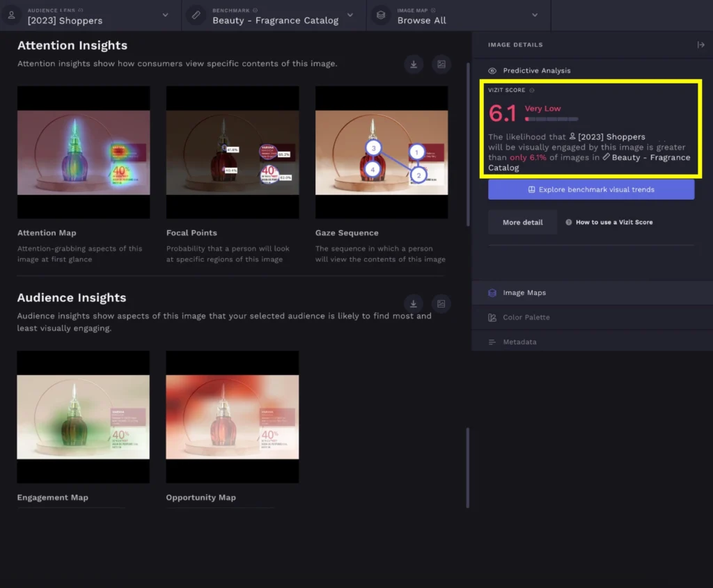713x588 pixels.
Task: Expand the Image Map Browse All dropdown
Action: (535, 15)
